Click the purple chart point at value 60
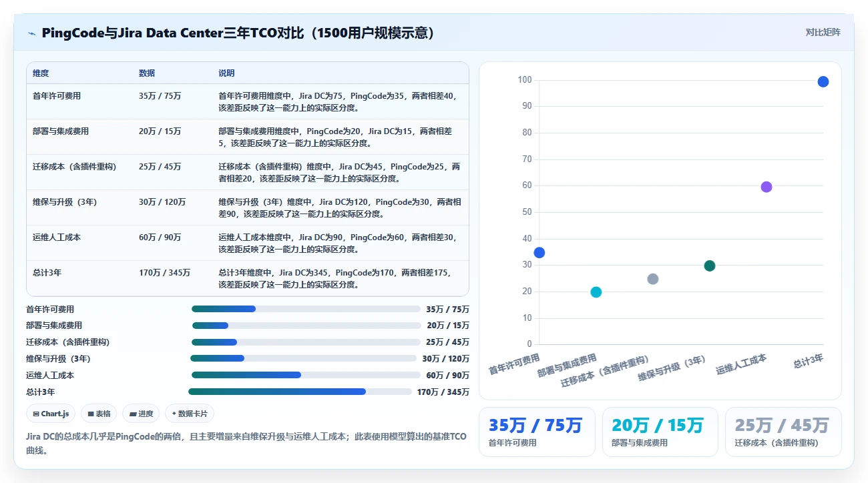This screenshot has width=868, height=483. 767,187
